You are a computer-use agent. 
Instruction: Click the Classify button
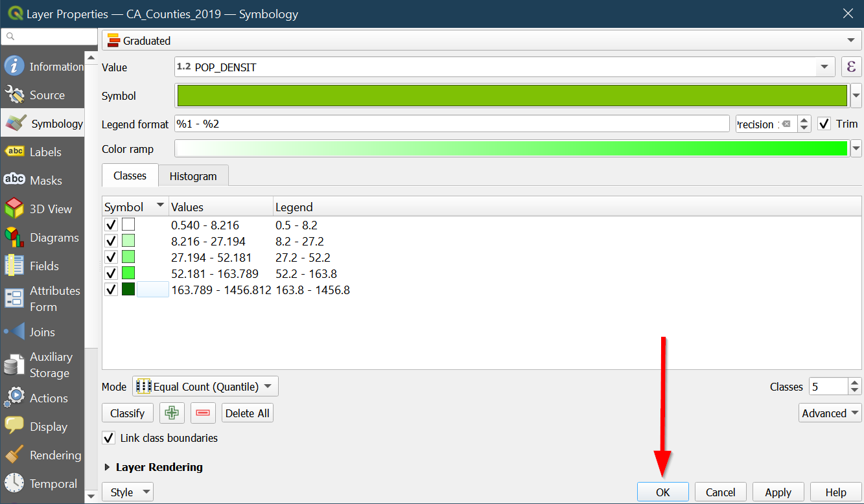click(127, 413)
